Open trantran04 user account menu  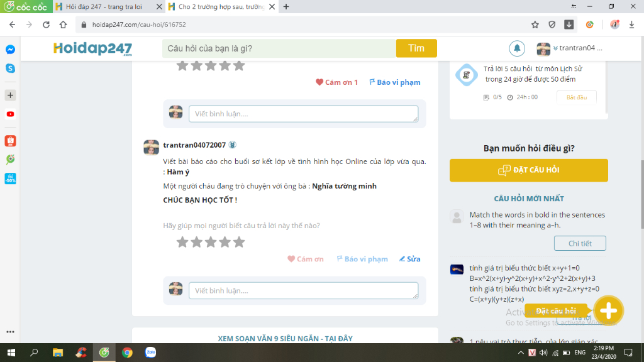(569, 48)
